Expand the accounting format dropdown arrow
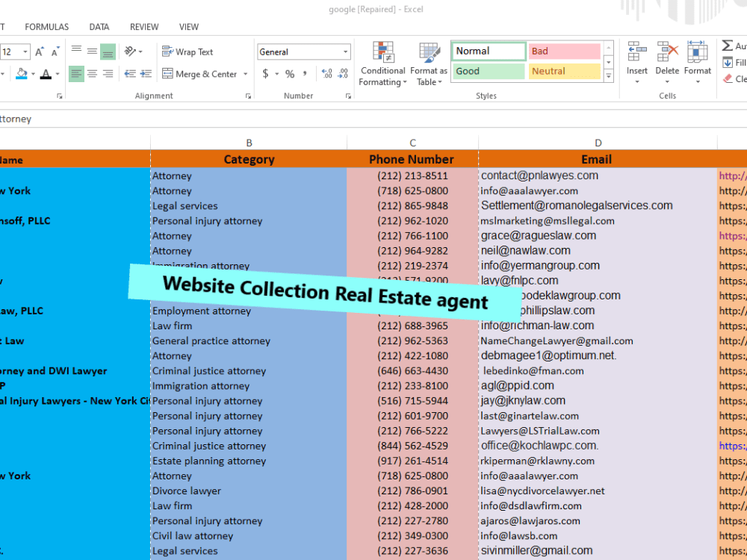Image resolution: width=747 pixels, height=560 pixels. pos(277,74)
